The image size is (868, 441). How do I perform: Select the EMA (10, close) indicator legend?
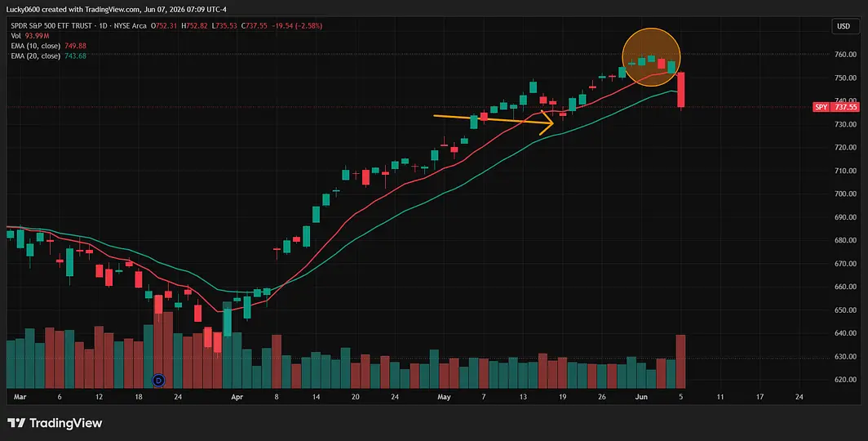[x=49, y=46]
